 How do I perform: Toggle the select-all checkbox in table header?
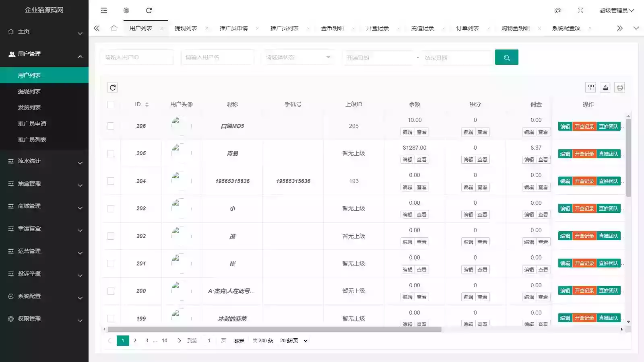point(111,104)
